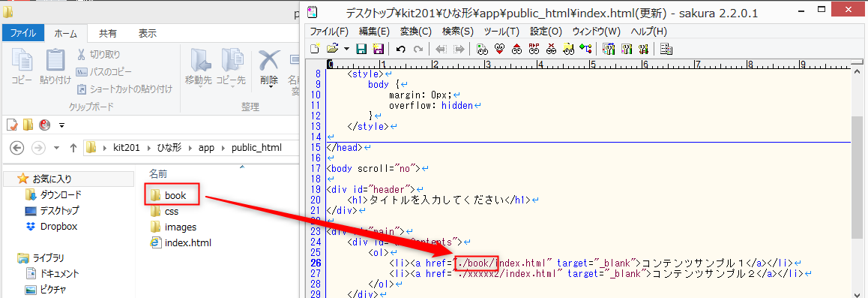868x298 pixels.
Task: Open Grep search with the folder binoculars icon
Action: point(568,49)
